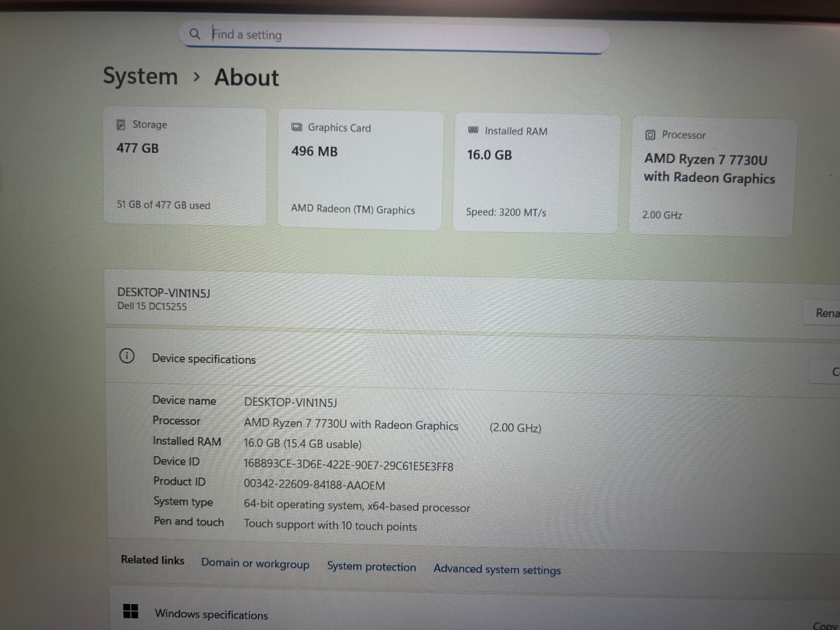
Task: Select the 16.0 GB value in the Installed RAM card
Action: click(x=489, y=155)
